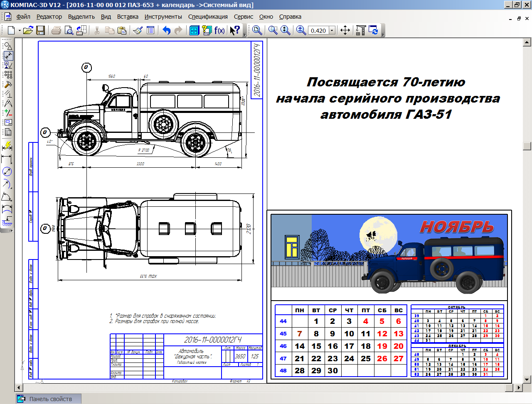Open the Выделить menu
532x404 pixels.
click(81, 17)
